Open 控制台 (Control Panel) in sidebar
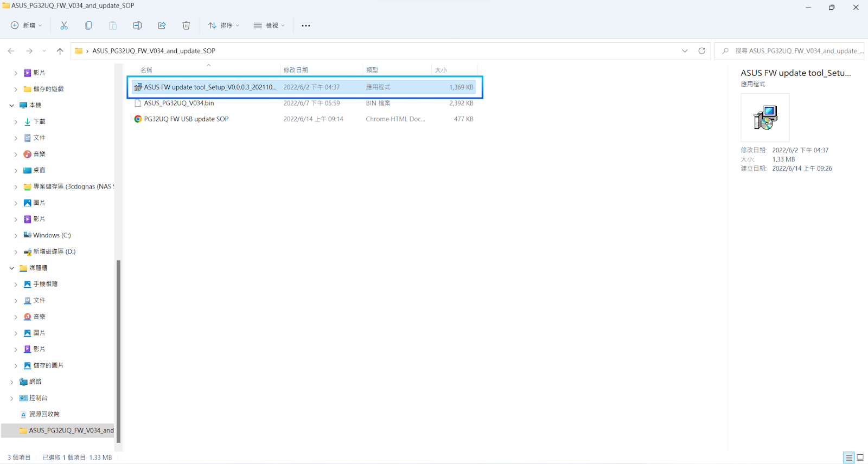The width and height of the screenshot is (868, 464). [38, 398]
